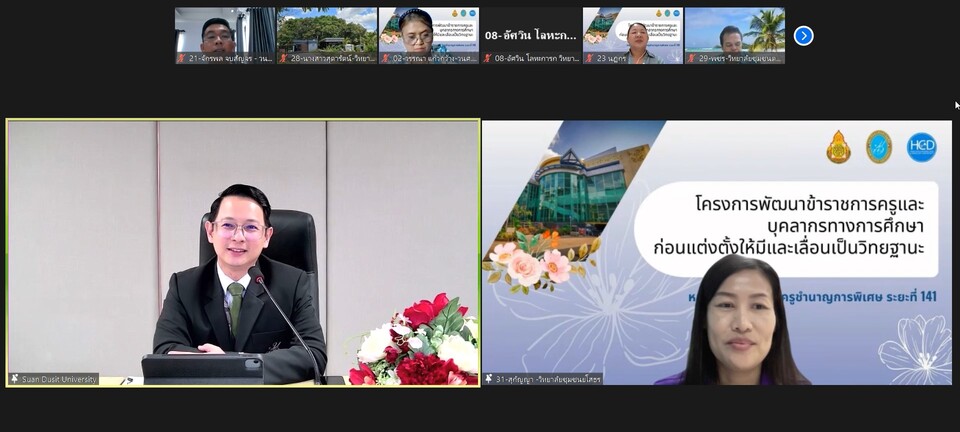Click the Suan Dusit University name label
The image size is (960, 432).
tap(59, 379)
